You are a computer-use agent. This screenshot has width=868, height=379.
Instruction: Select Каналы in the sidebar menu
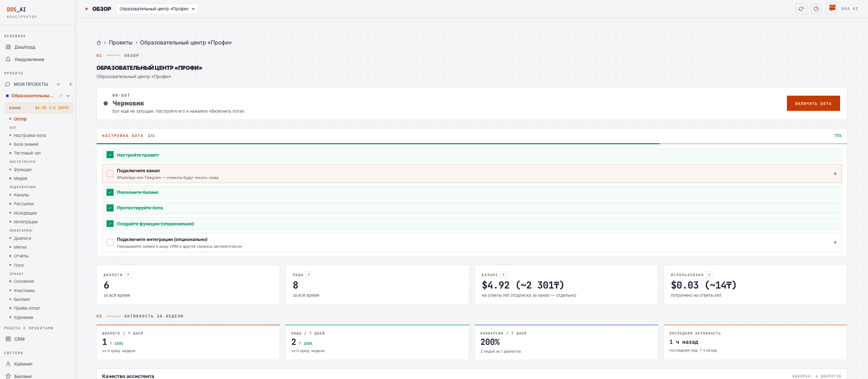21,195
